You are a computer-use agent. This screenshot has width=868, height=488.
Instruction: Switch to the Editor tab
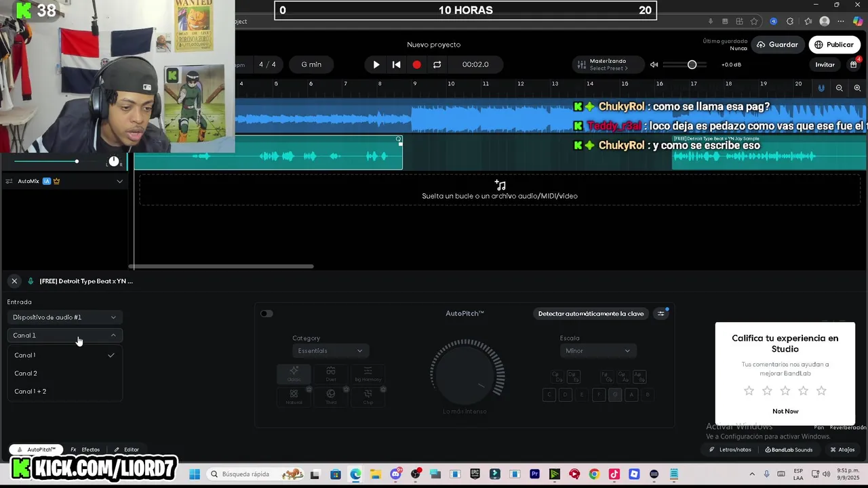(x=126, y=449)
